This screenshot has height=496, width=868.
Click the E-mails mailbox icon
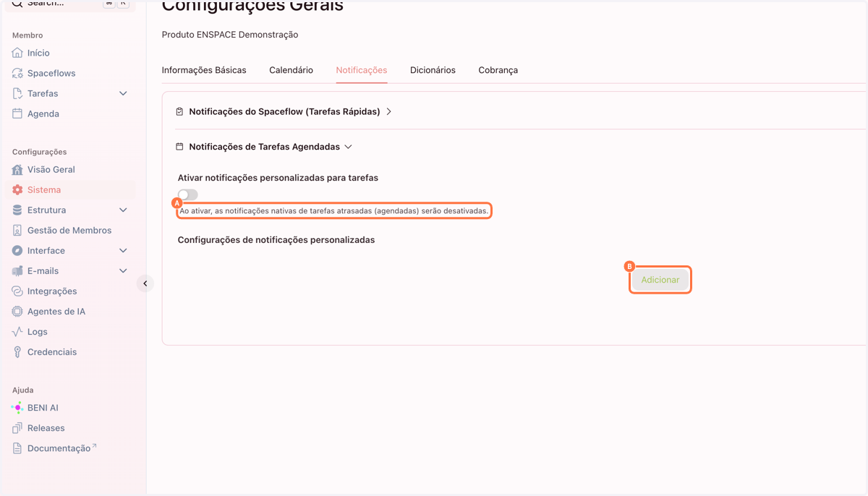tap(18, 270)
